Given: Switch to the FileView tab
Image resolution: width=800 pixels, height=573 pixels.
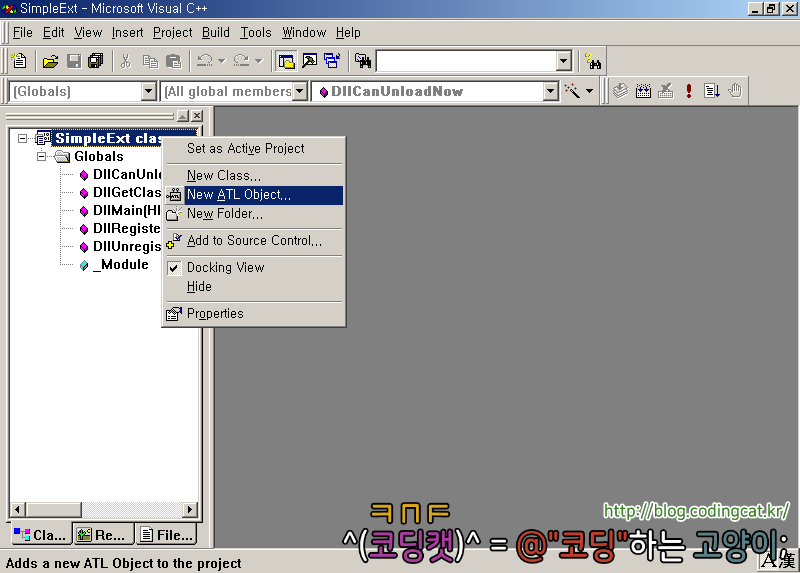Looking at the screenshot, I should click(167, 535).
